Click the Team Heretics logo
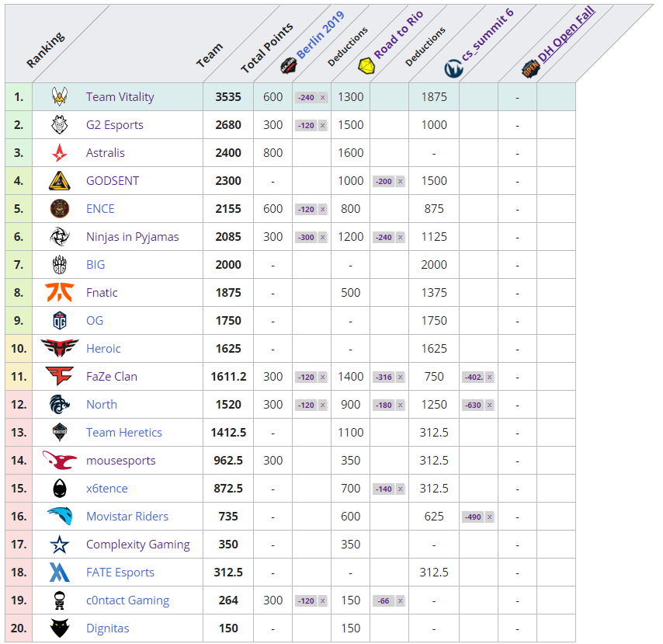This screenshot has height=644, width=663. (x=60, y=432)
